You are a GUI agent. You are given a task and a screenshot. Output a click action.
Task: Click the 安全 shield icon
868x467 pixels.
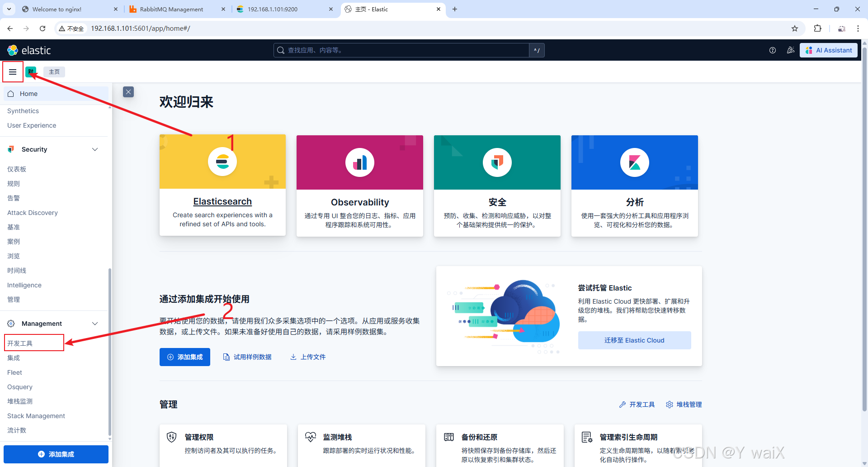(x=497, y=162)
